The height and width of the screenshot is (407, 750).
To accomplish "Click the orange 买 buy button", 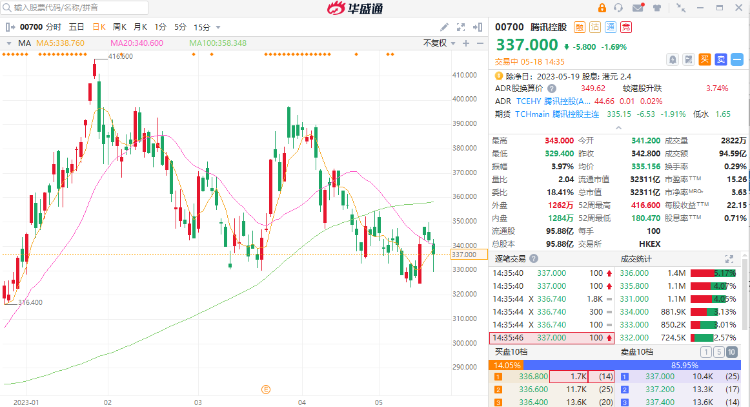I will (x=705, y=59).
